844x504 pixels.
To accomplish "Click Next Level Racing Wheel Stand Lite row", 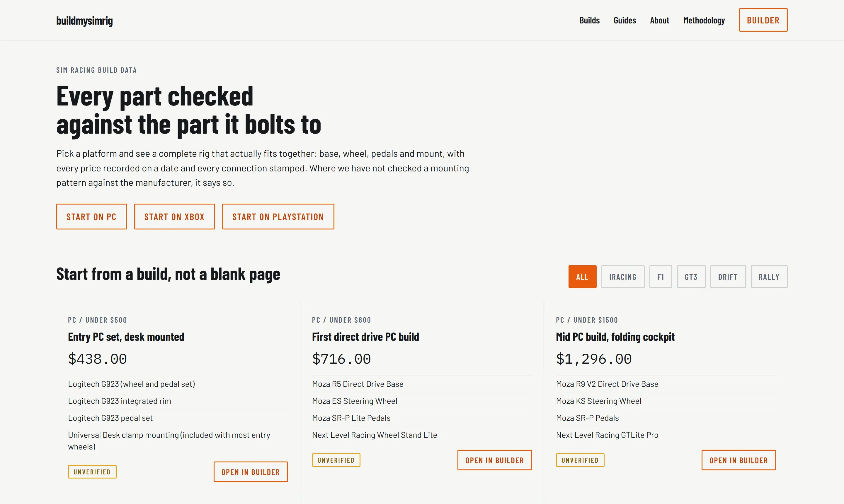I will tap(422, 435).
